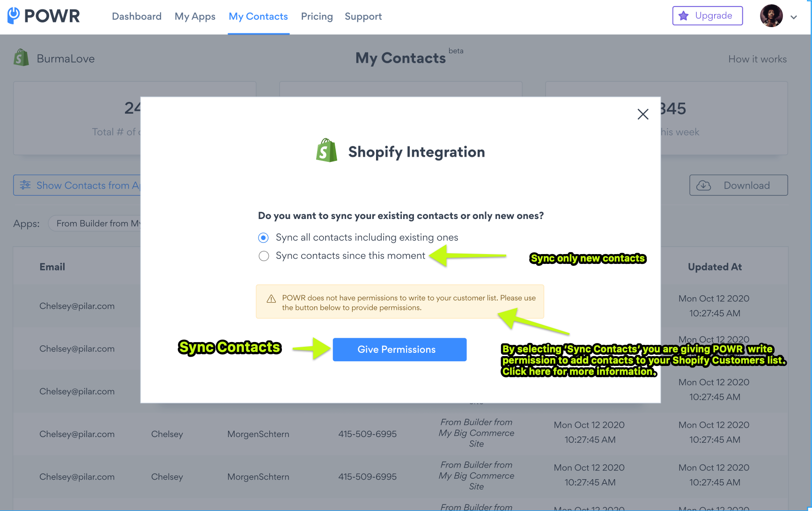This screenshot has height=511, width=812.
Task: Click the filter sliders icon
Action: click(25, 185)
